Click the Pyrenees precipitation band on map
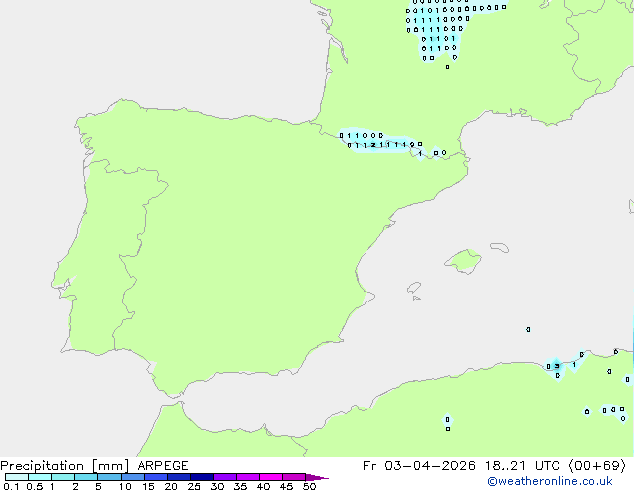634x490 pixels. point(382,142)
